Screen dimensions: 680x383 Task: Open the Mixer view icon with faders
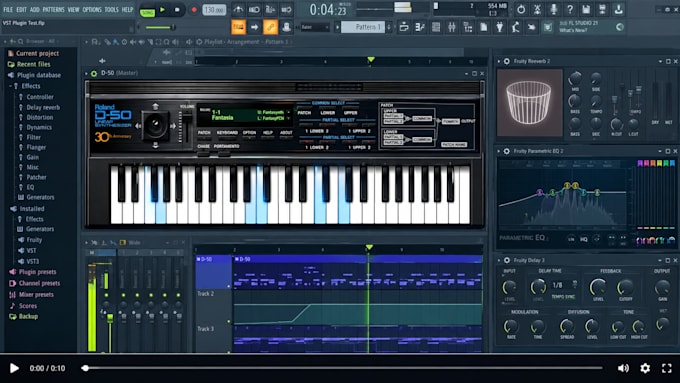pos(452,27)
